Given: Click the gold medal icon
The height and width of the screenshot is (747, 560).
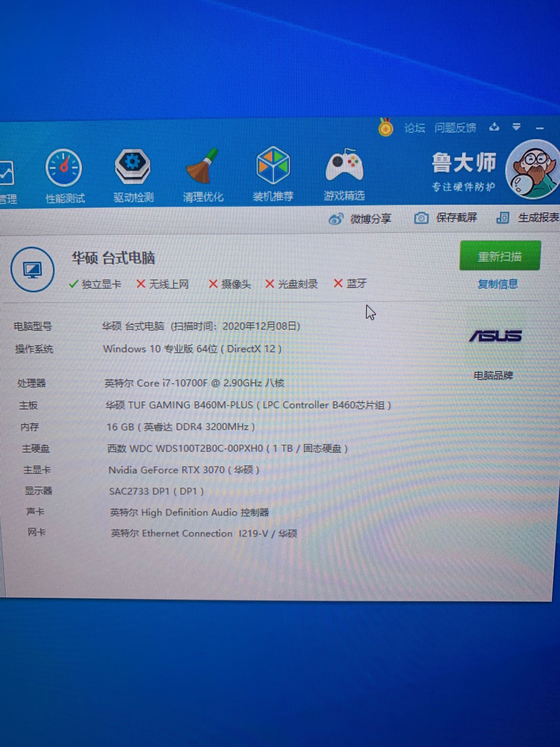Looking at the screenshot, I should pyautogui.click(x=386, y=127).
